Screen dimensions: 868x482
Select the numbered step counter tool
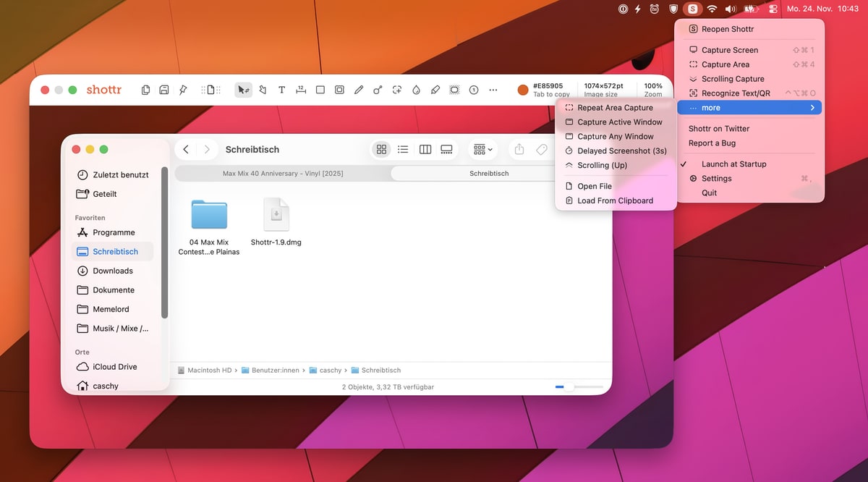[474, 90]
